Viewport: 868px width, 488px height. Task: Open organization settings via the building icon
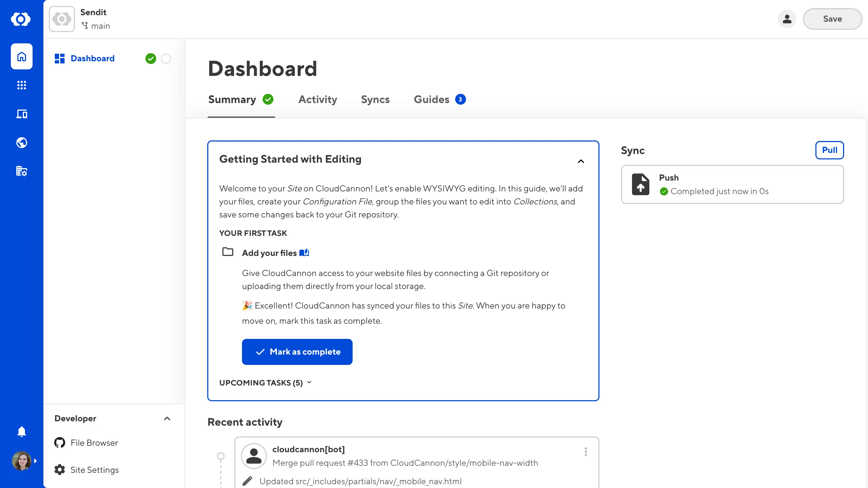pyautogui.click(x=21, y=171)
